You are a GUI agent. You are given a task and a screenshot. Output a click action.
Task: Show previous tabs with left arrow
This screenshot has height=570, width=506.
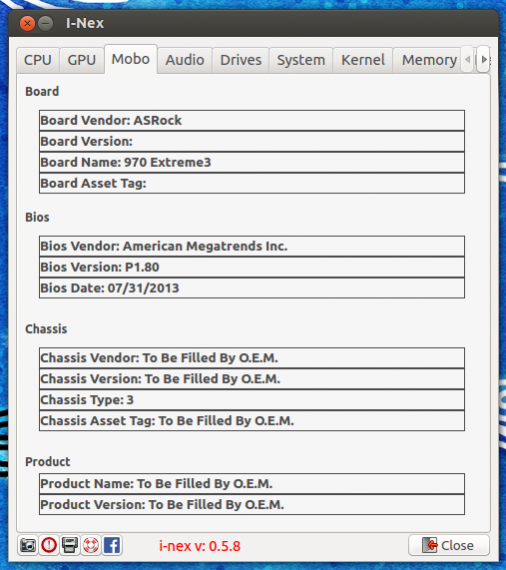pos(467,59)
